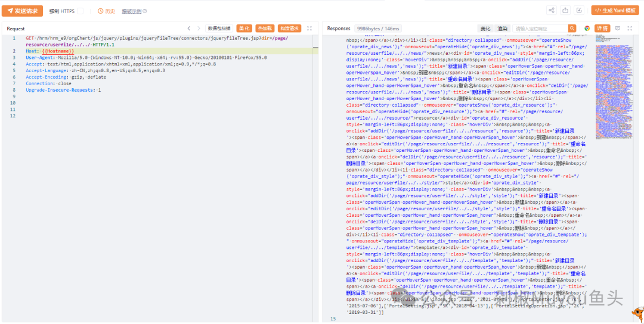The height and width of the screenshot is (324, 644).
Task: Click the 数据包扫描 packet scan button
Action: (x=219, y=28)
